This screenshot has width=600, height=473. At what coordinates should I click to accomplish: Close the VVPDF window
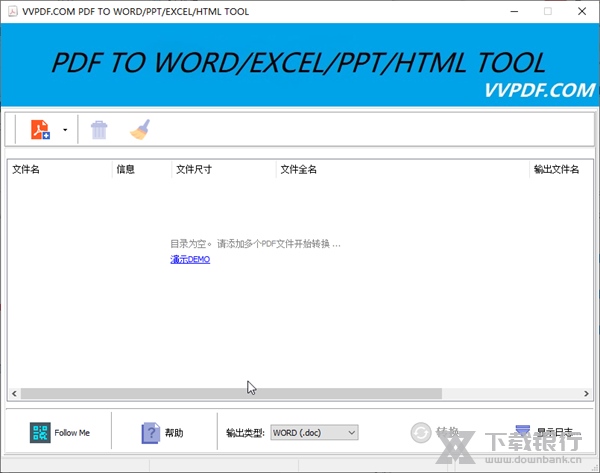[582, 11]
